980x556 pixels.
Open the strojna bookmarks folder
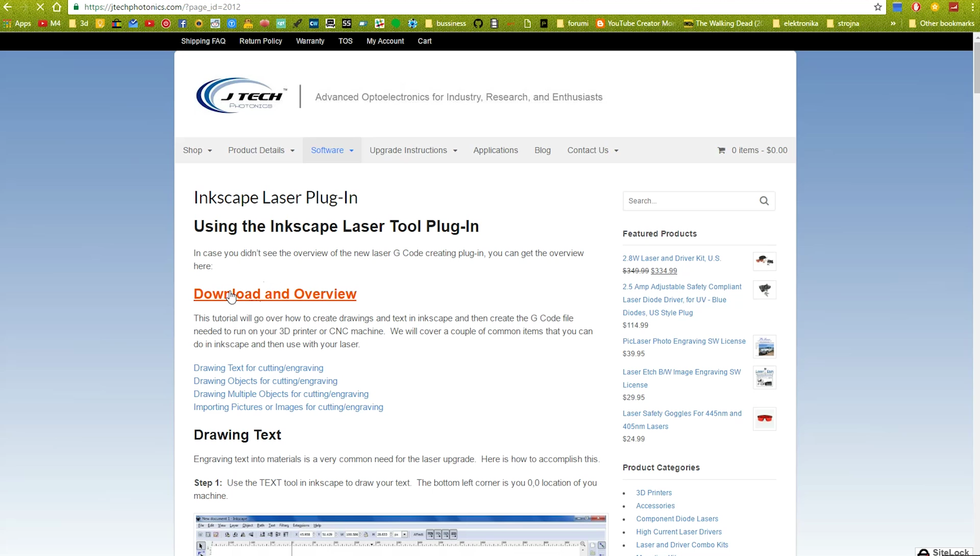click(843, 23)
